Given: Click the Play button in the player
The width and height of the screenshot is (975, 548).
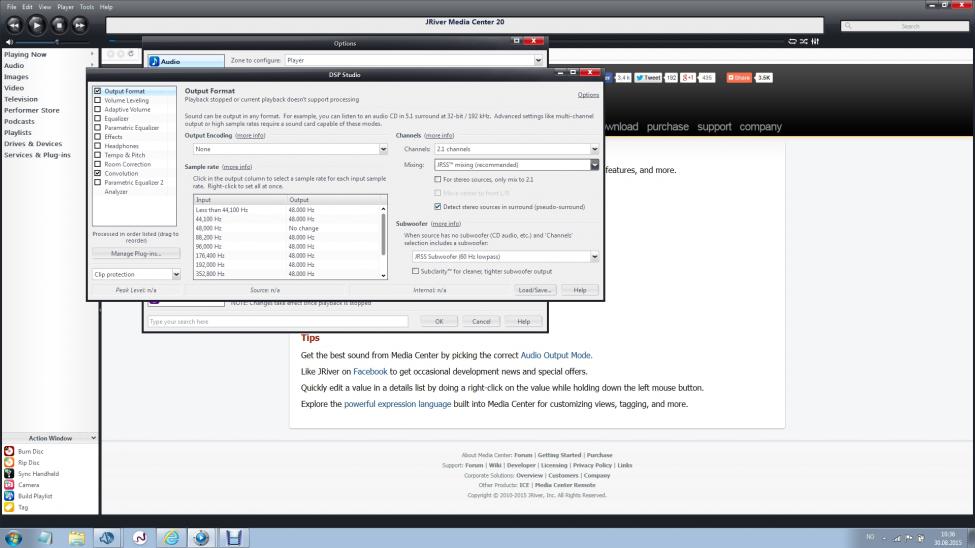Looking at the screenshot, I should pyautogui.click(x=36, y=25).
